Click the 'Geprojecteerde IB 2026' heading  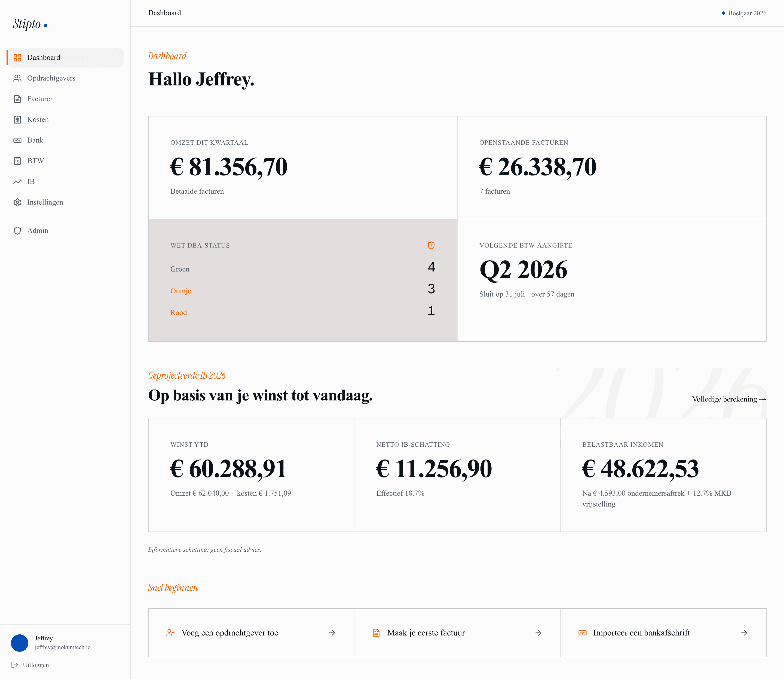point(186,375)
